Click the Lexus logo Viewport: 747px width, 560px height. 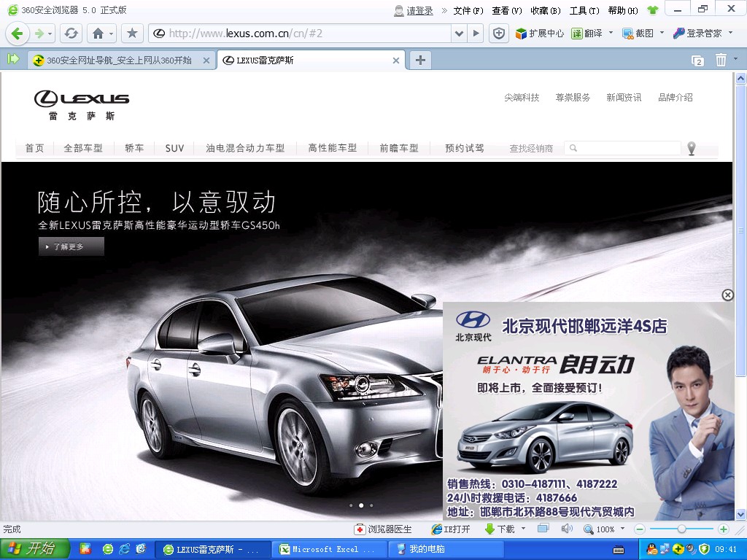coord(82,105)
